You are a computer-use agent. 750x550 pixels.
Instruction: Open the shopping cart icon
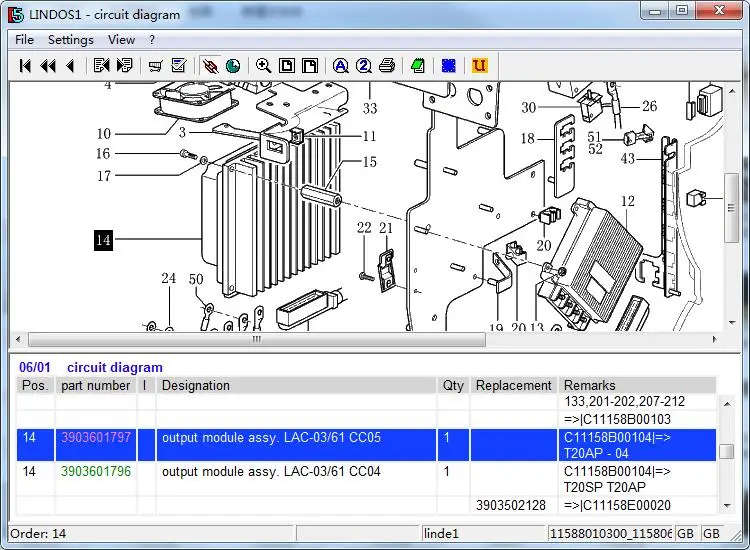(155, 66)
